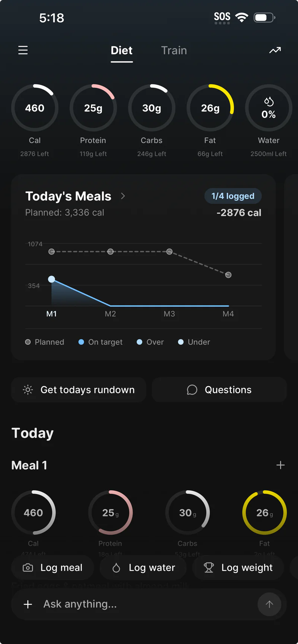Select the M1 logged point on chart
Image resolution: width=298 pixels, height=644 pixels.
52,279
